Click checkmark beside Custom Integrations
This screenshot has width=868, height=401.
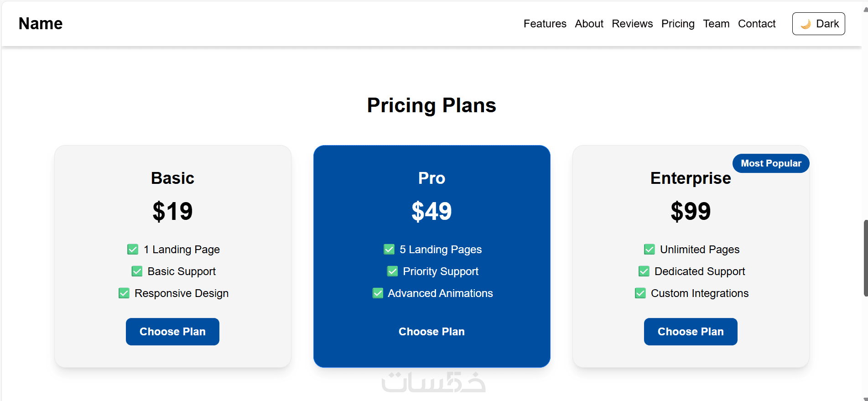tap(640, 293)
